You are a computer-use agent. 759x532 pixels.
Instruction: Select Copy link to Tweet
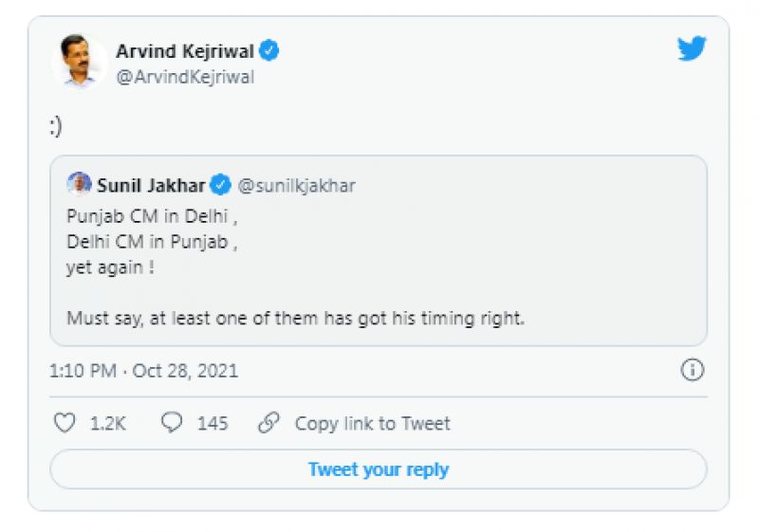[372, 424]
